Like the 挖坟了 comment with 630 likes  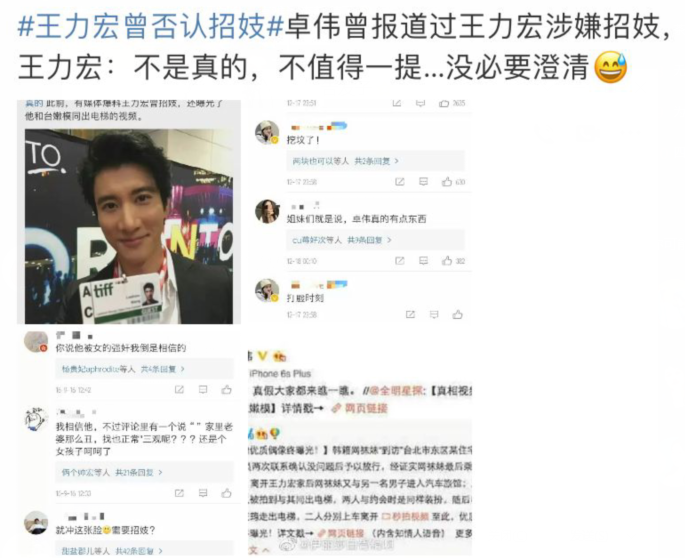[x=446, y=181]
